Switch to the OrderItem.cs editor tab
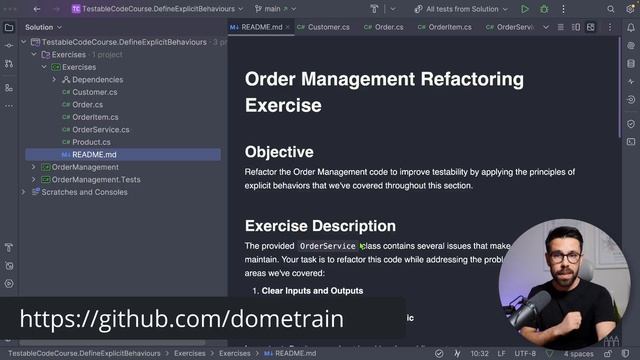 point(444,27)
